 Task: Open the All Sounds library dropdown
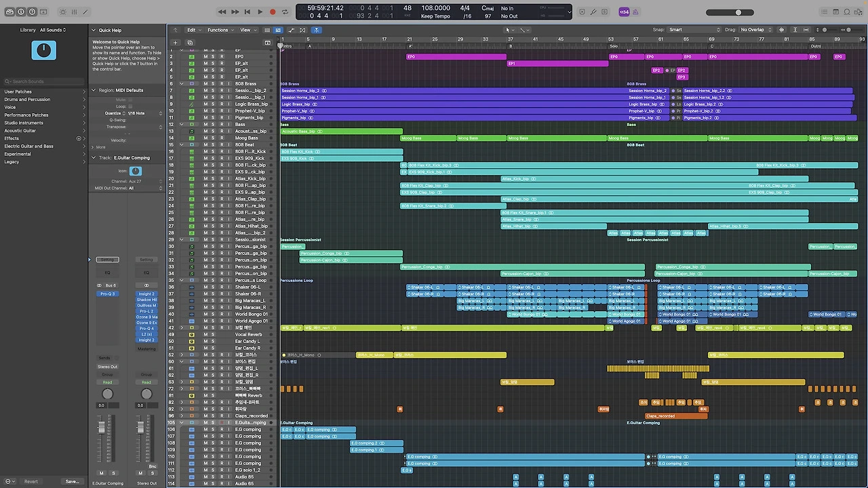tap(53, 30)
